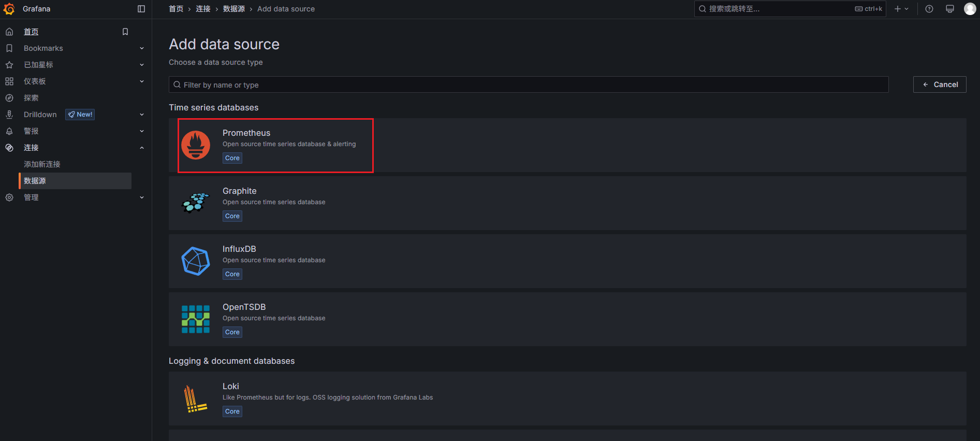The image size is (980, 441).
Task: Open the help question mark icon
Action: 929,9
